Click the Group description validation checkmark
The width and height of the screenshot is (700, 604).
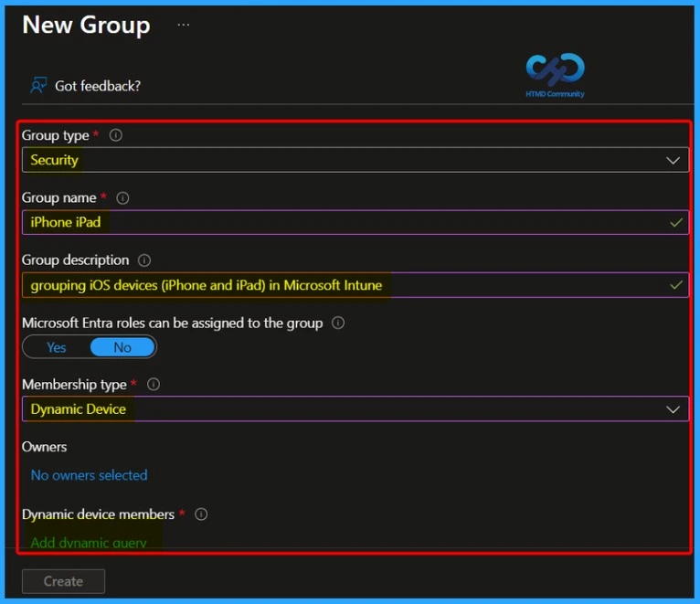coord(676,285)
